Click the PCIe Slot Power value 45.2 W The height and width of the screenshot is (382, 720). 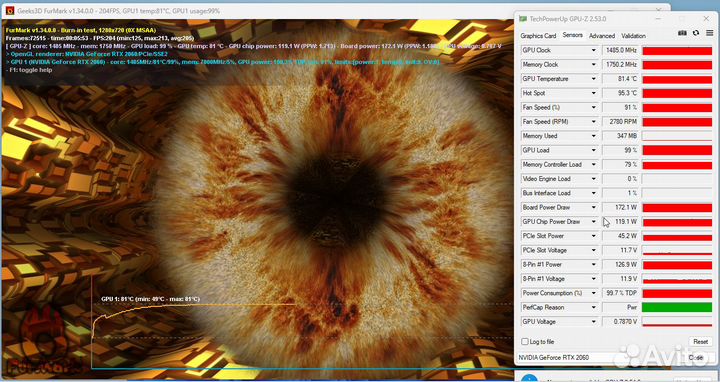(620, 236)
